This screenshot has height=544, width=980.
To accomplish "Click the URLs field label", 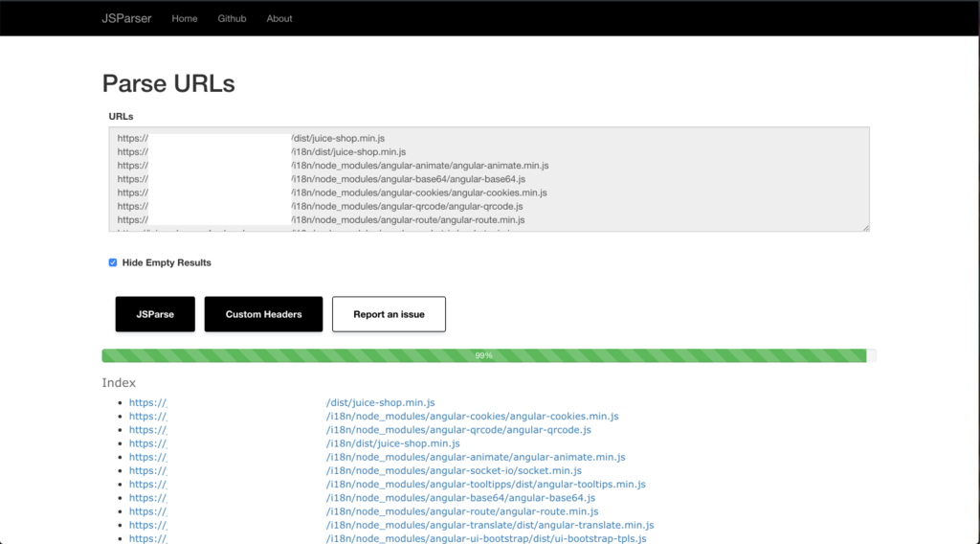I will point(121,116).
